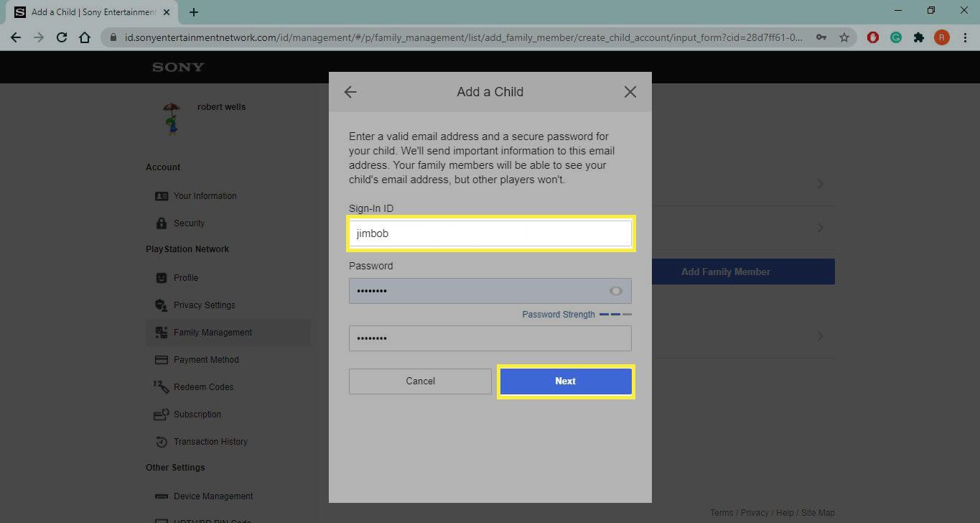Open the Privacy link in footer
The width and height of the screenshot is (980, 523).
[x=755, y=513]
